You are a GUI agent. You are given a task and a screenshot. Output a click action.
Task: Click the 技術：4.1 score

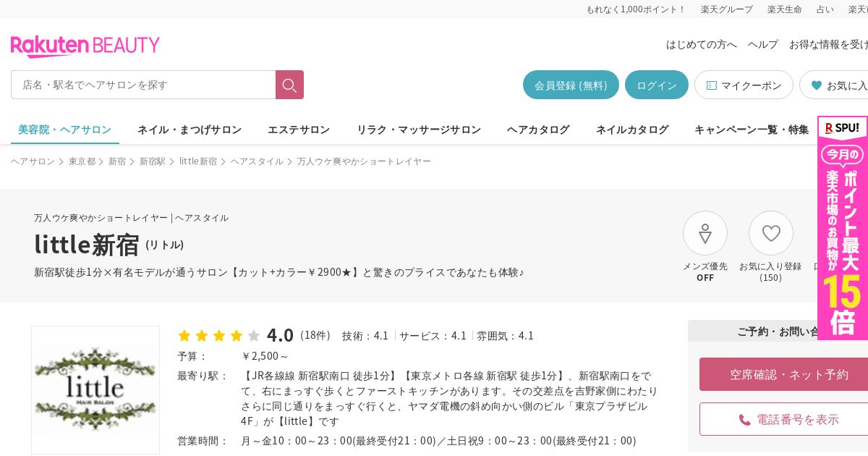pyautogui.click(x=365, y=336)
